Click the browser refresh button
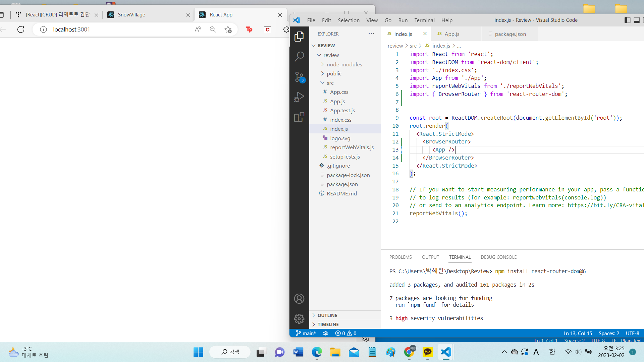The width and height of the screenshot is (644, 362). coord(21,29)
